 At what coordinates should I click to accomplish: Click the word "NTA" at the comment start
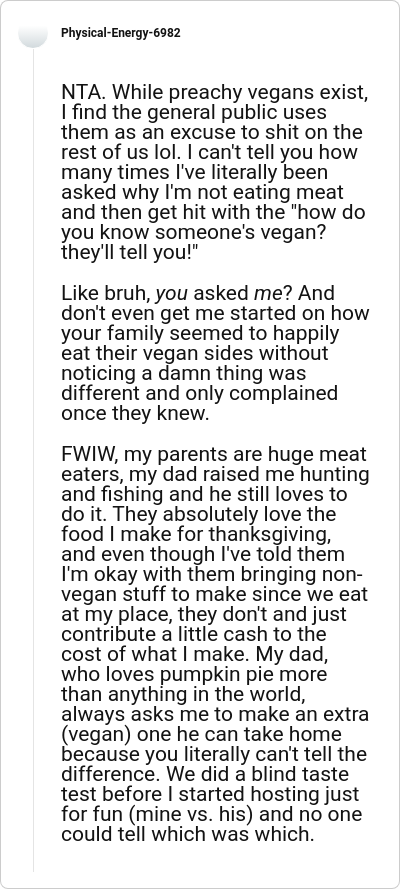[78, 92]
